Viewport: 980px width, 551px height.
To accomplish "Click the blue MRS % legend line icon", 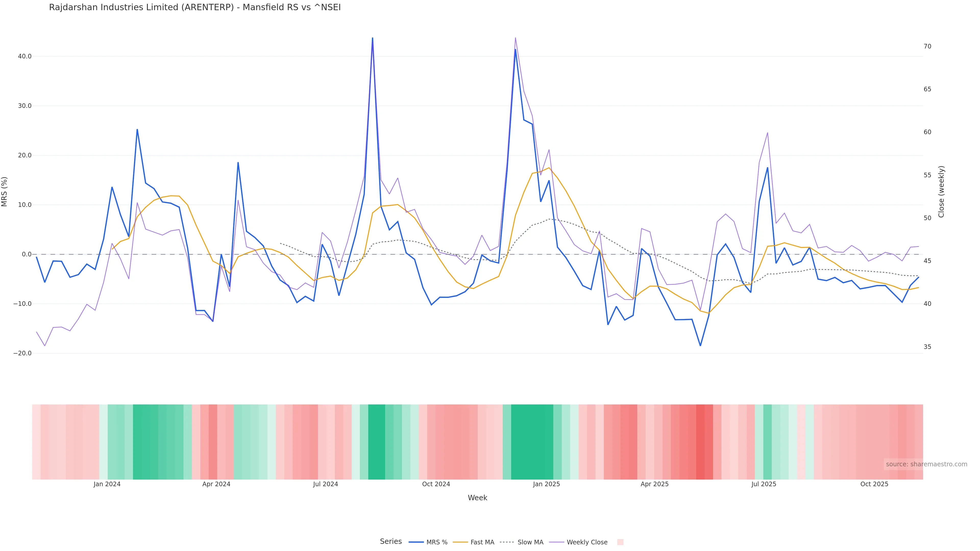I will pyautogui.click(x=416, y=542).
